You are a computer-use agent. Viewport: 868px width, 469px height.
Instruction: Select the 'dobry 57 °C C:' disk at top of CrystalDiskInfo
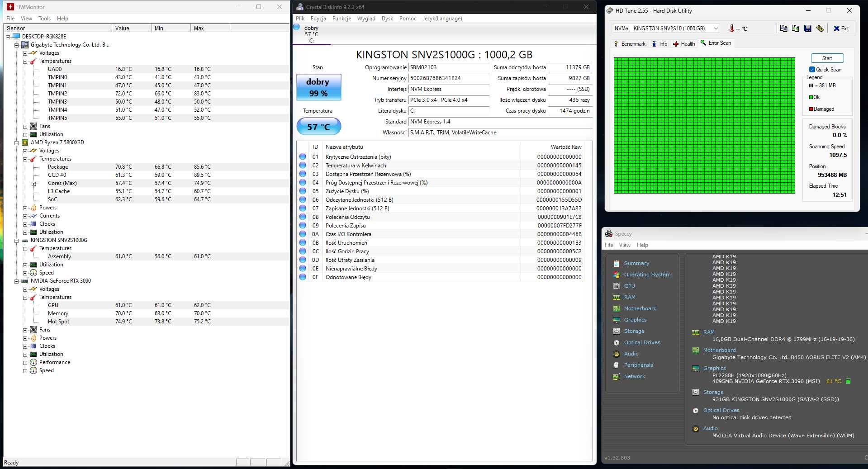tap(311, 34)
